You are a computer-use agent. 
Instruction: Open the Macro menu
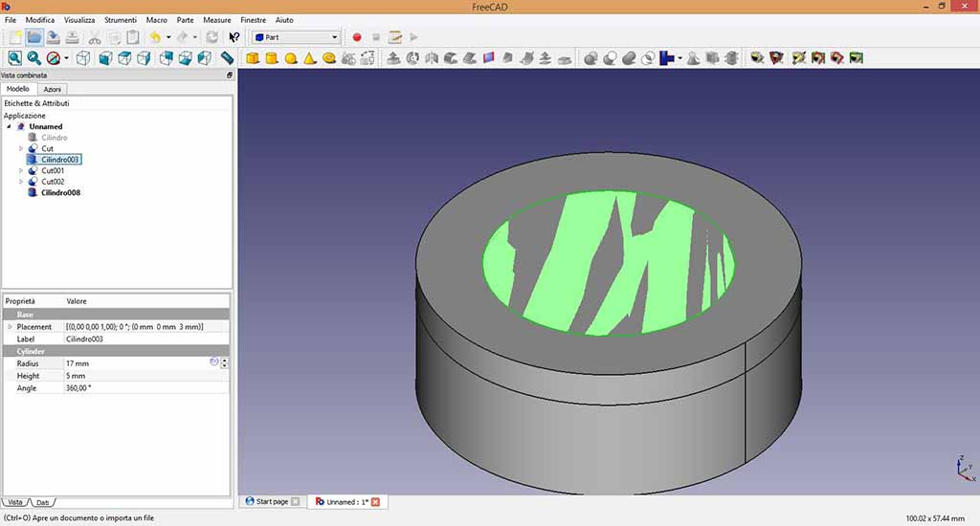(x=156, y=20)
